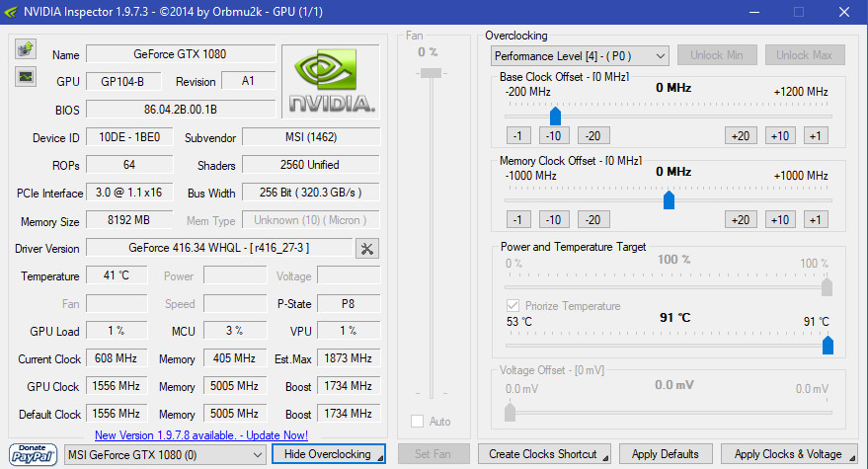868x469 pixels.
Task: Click the P-State value P8
Action: 349,303
